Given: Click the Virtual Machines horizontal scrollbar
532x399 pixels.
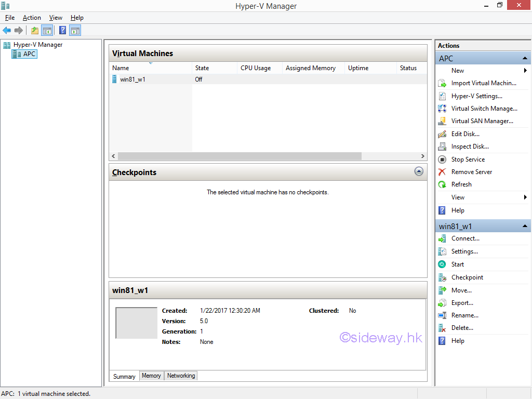Looking at the screenshot, I should tap(240, 156).
